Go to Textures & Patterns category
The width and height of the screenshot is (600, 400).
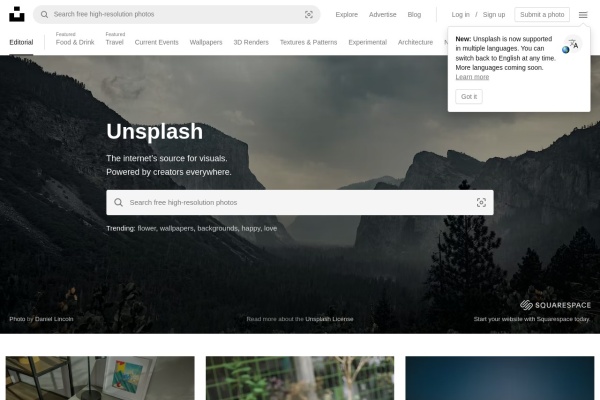click(x=308, y=42)
